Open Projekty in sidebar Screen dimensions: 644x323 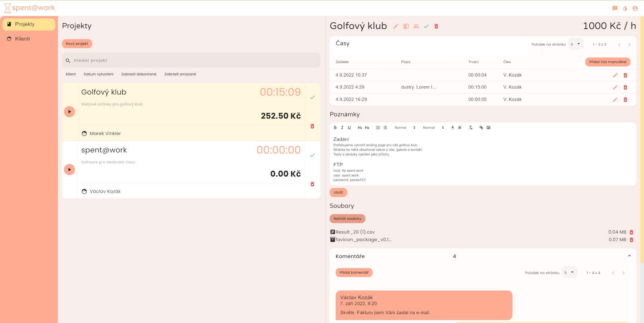29,24
